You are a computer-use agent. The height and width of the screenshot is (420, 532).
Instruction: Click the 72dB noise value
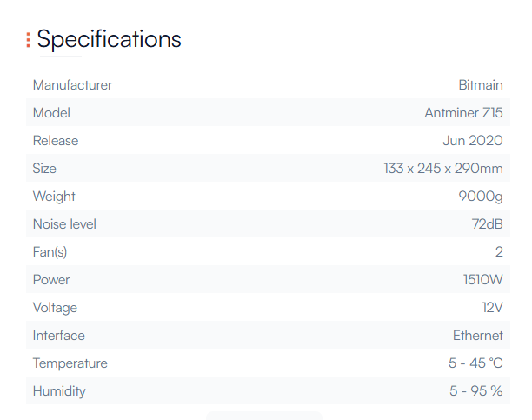point(487,224)
